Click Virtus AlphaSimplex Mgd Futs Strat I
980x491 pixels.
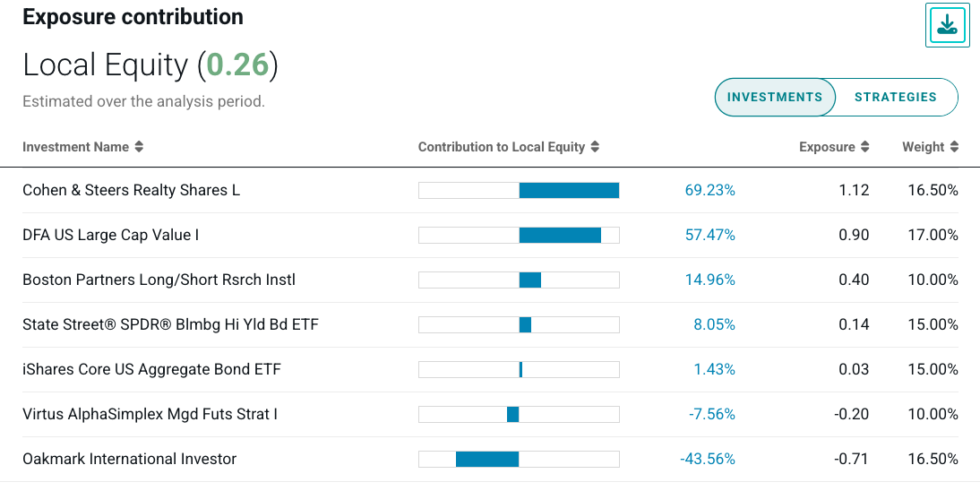(x=150, y=414)
